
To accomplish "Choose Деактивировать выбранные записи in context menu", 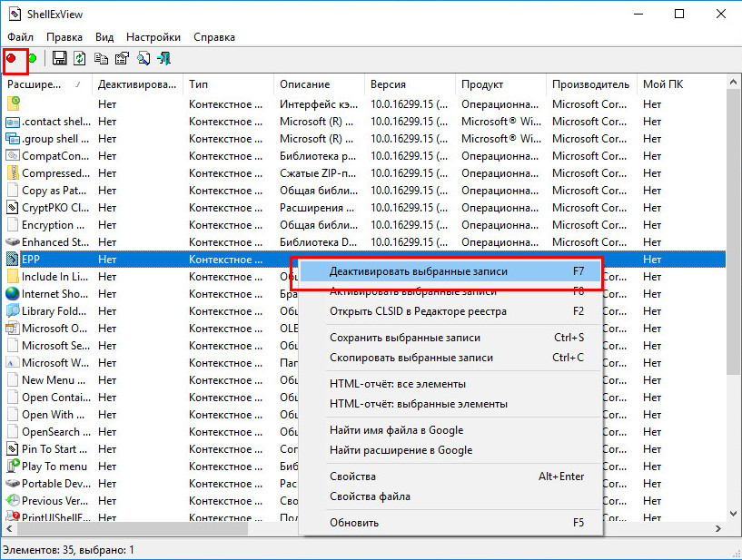I will tap(451, 271).
